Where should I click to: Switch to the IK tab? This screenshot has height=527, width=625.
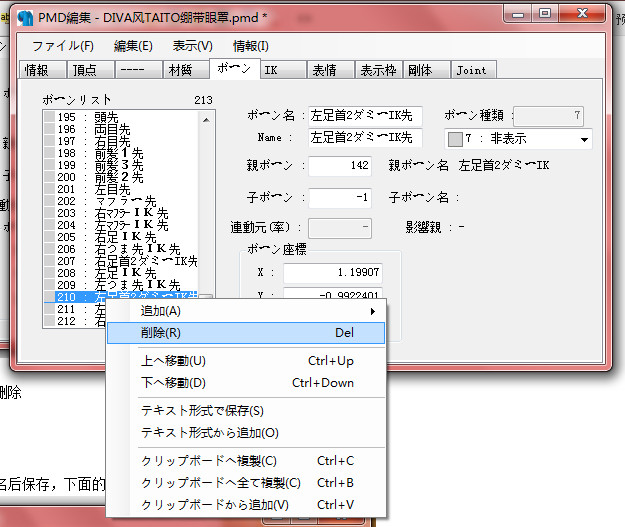tap(283, 70)
